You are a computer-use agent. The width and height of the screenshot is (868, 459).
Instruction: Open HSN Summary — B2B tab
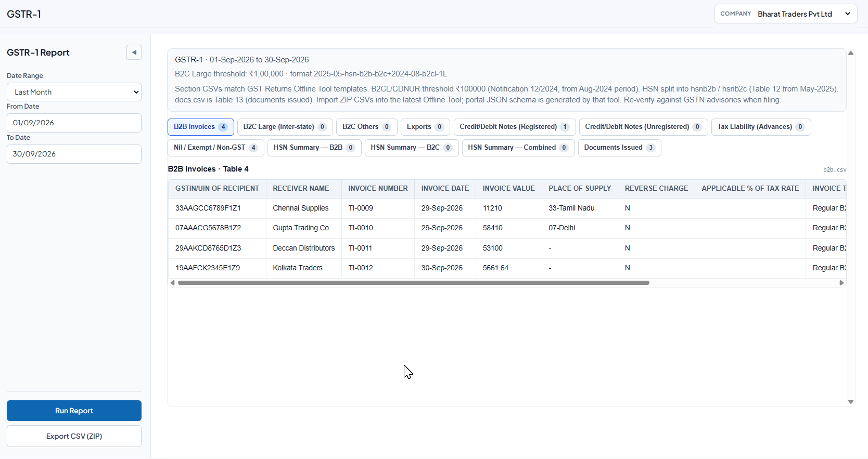[x=314, y=148]
